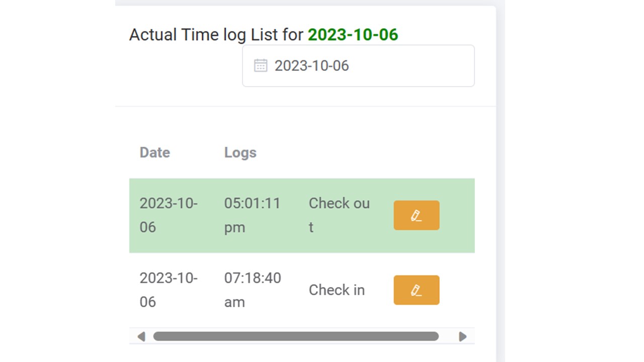Click the date cell in the Check out row
This screenshot has height=362, width=644.
coord(168,215)
